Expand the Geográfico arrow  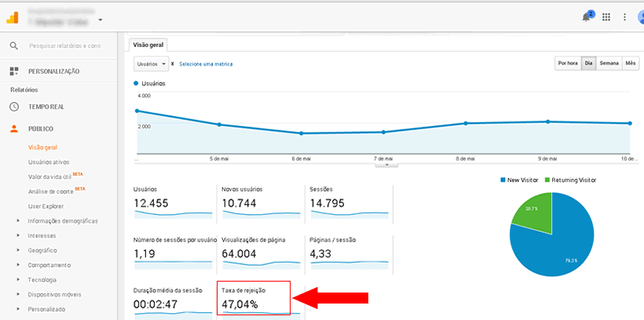pyautogui.click(x=18, y=250)
